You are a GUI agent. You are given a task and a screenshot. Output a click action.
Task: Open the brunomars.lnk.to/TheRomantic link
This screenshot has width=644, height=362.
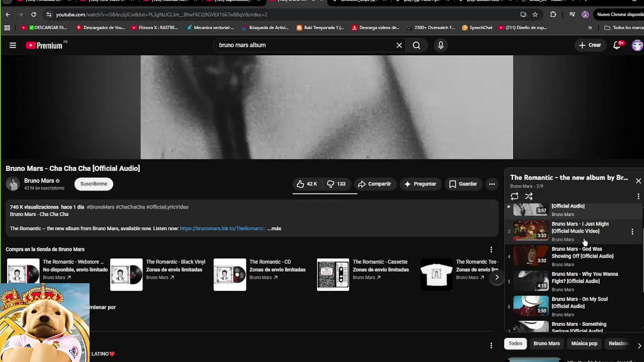coord(222,228)
